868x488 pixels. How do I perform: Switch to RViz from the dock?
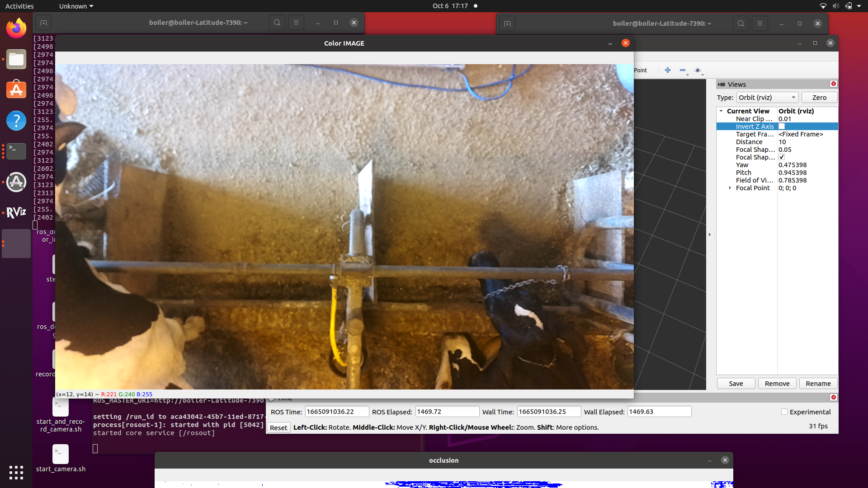coord(16,213)
